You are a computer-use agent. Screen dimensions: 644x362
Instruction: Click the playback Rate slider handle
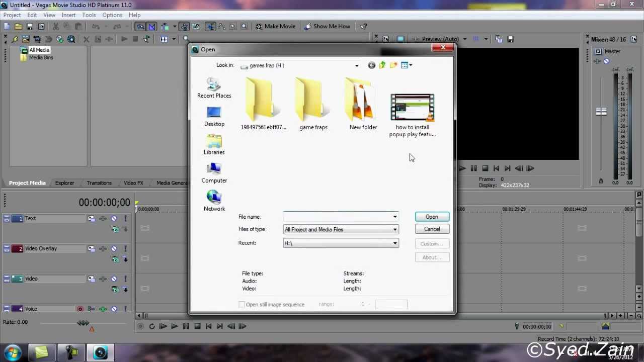(x=83, y=323)
